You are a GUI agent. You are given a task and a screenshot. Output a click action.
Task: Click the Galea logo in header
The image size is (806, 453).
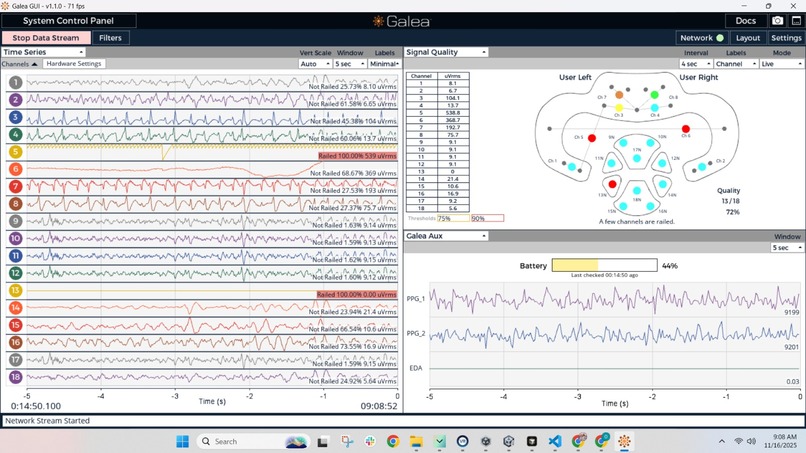[401, 21]
